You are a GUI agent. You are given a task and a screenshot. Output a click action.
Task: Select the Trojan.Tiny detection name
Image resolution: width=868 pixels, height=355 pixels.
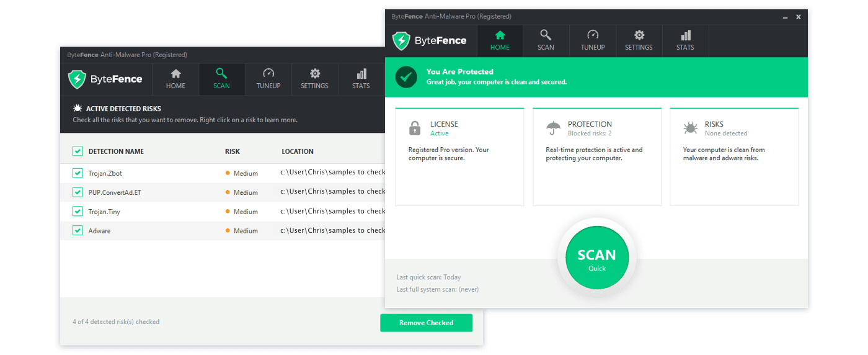(104, 212)
